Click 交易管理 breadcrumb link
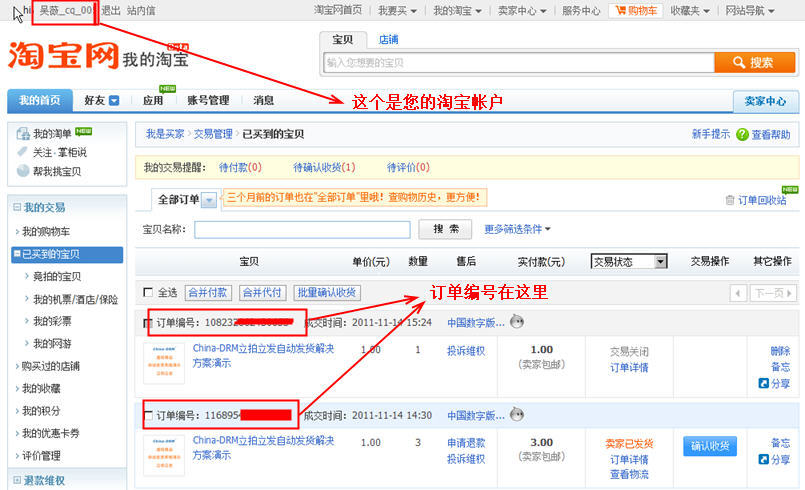 point(213,134)
